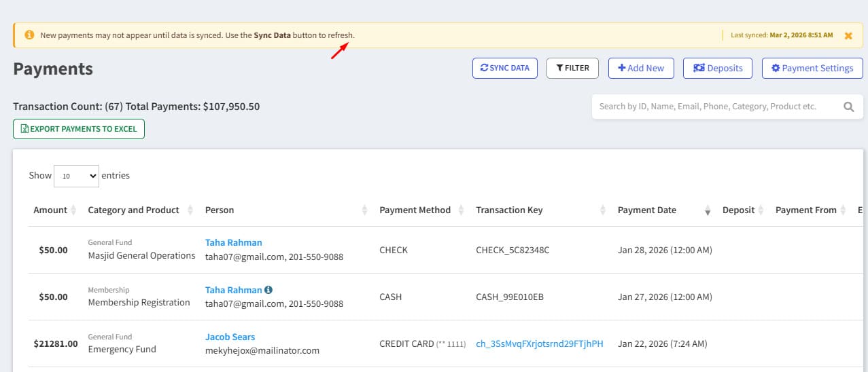
Task: Click the Transaction Count total text
Action: click(x=136, y=107)
